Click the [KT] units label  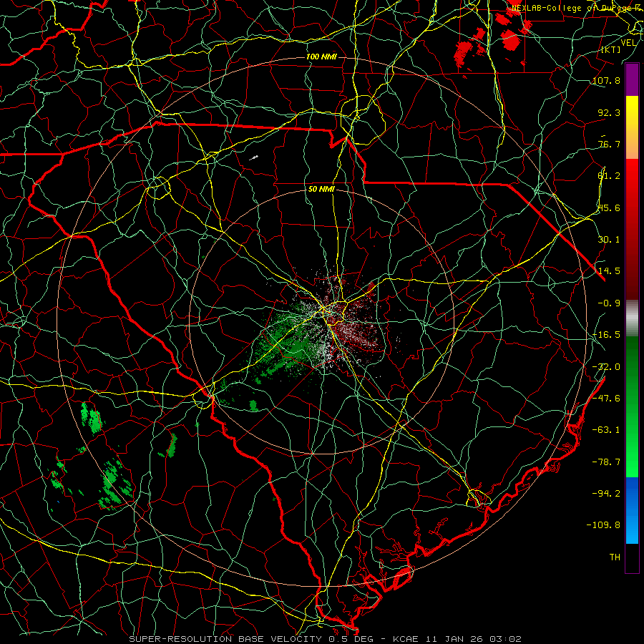[x=611, y=49]
